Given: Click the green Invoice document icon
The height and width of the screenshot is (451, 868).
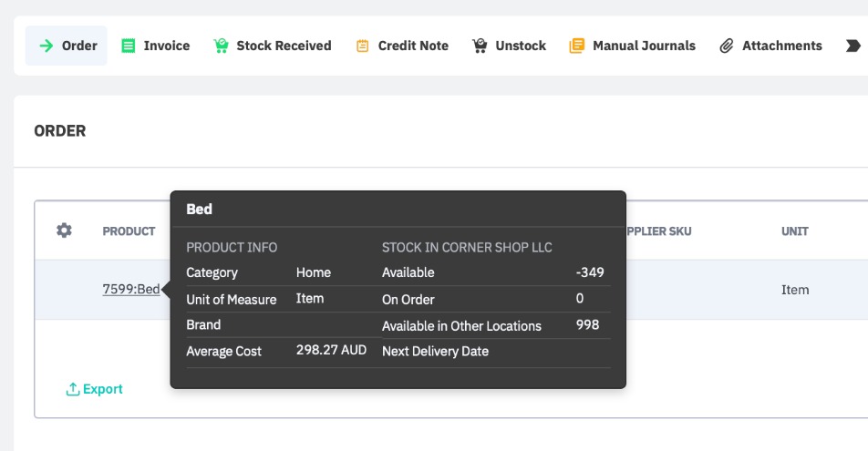Looking at the screenshot, I should click(129, 46).
